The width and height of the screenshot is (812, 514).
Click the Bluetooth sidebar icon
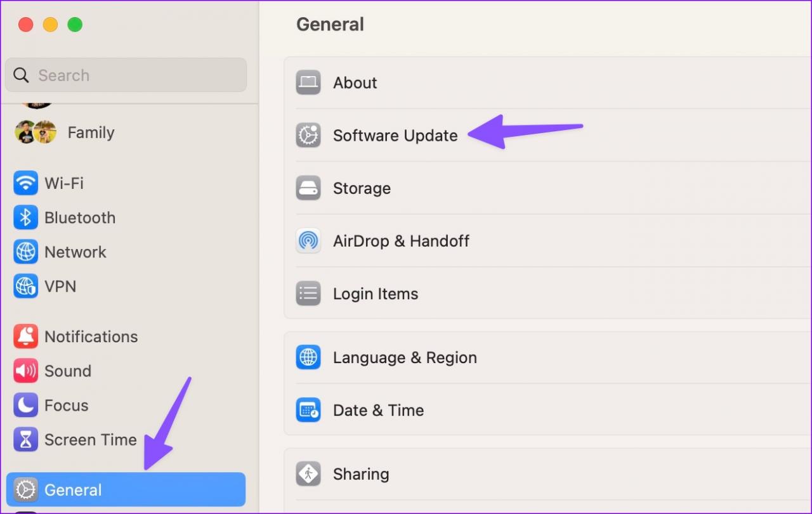click(25, 218)
